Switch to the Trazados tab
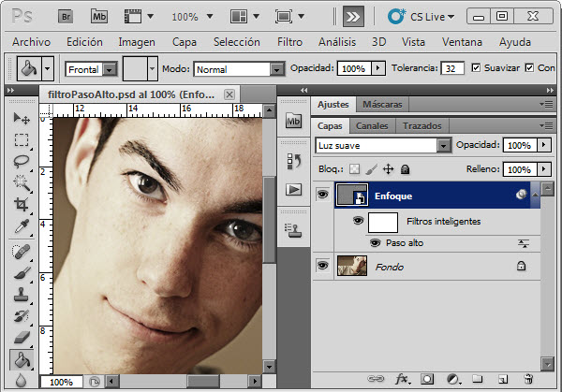The width and height of the screenshot is (562, 392). tap(421, 126)
